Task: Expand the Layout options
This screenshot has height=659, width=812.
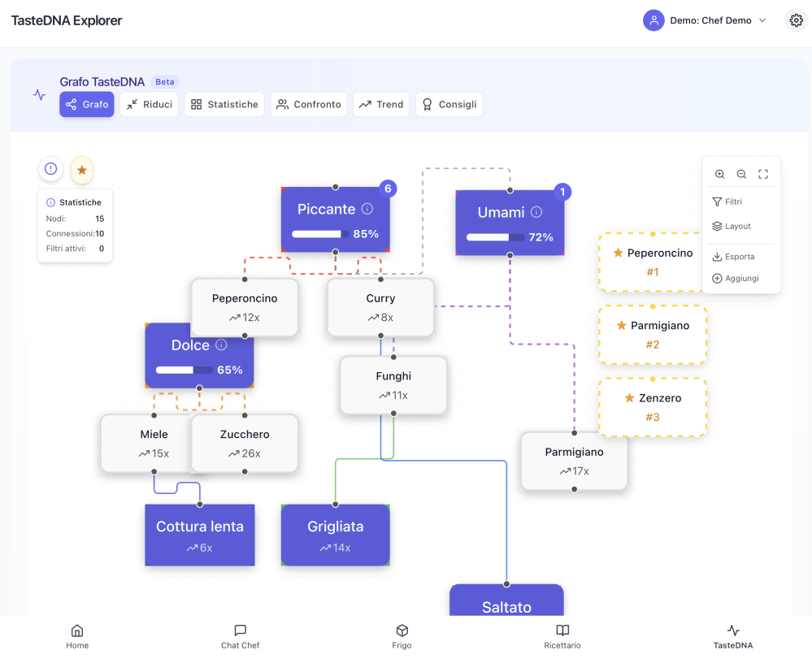Action: (x=731, y=226)
